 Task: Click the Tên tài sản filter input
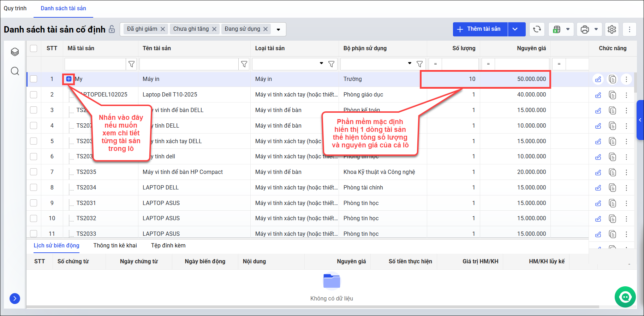click(x=189, y=64)
